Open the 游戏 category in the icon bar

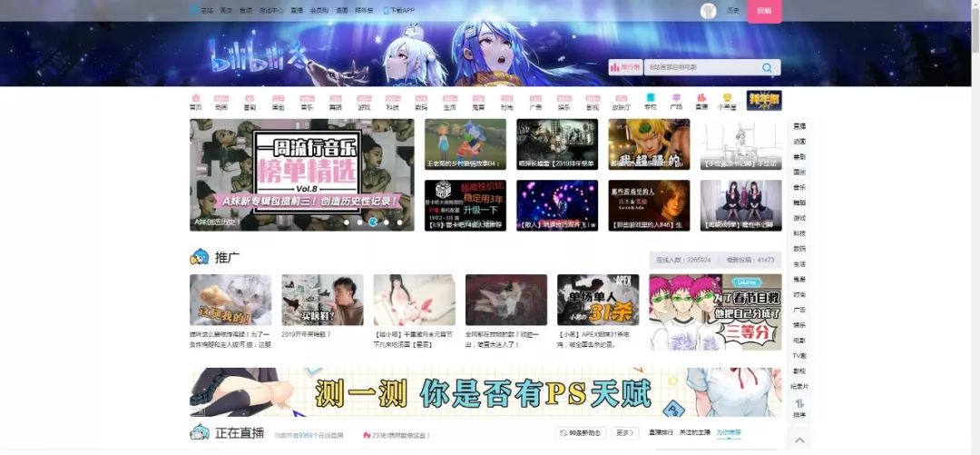pyautogui.click(x=365, y=102)
